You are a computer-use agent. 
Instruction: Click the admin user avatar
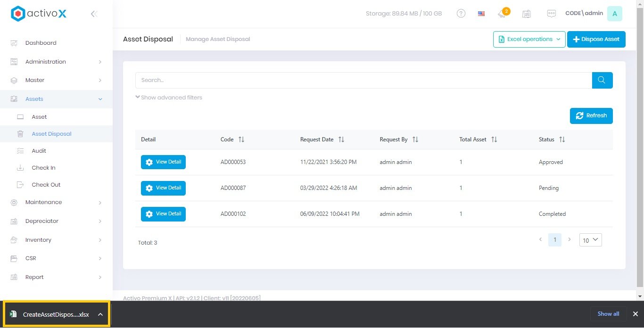pyautogui.click(x=614, y=14)
